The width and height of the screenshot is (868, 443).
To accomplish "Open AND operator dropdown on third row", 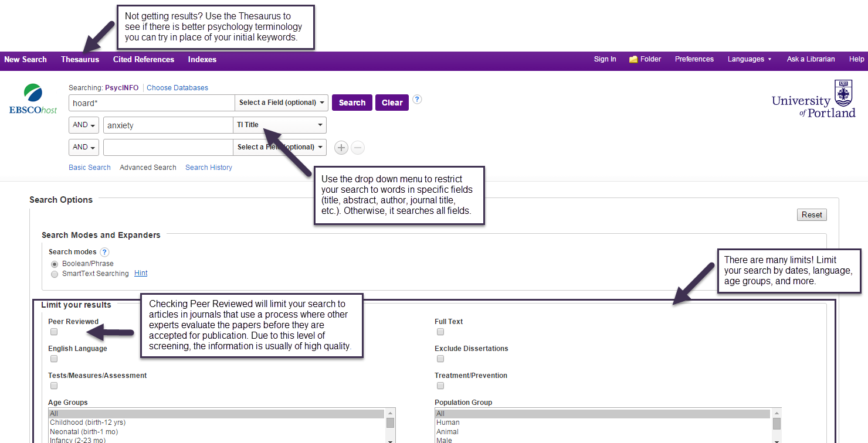I will pyautogui.click(x=84, y=147).
